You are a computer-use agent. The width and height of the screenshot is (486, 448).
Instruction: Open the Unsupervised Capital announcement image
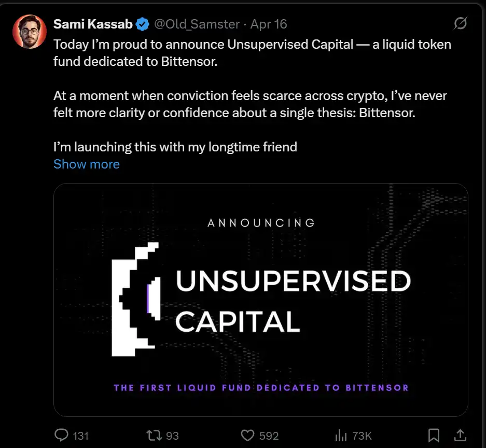pos(261,300)
